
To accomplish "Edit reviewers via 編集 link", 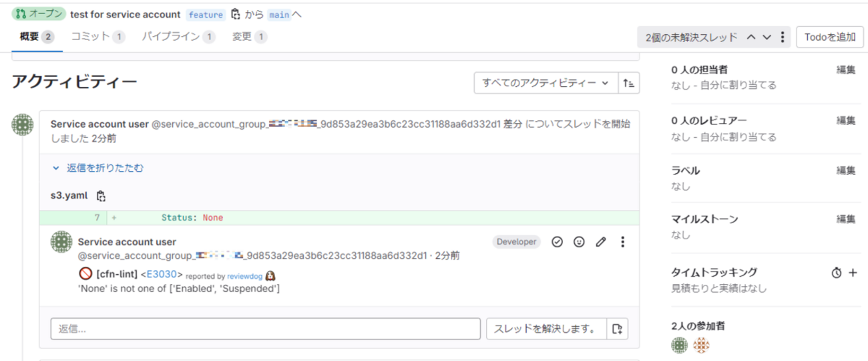I will (x=846, y=120).
